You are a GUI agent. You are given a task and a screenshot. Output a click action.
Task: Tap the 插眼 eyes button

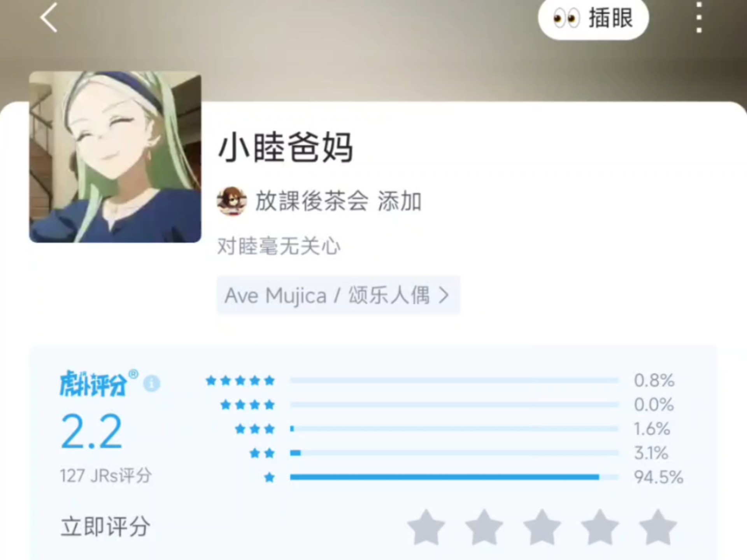click(x=593, y=19)
